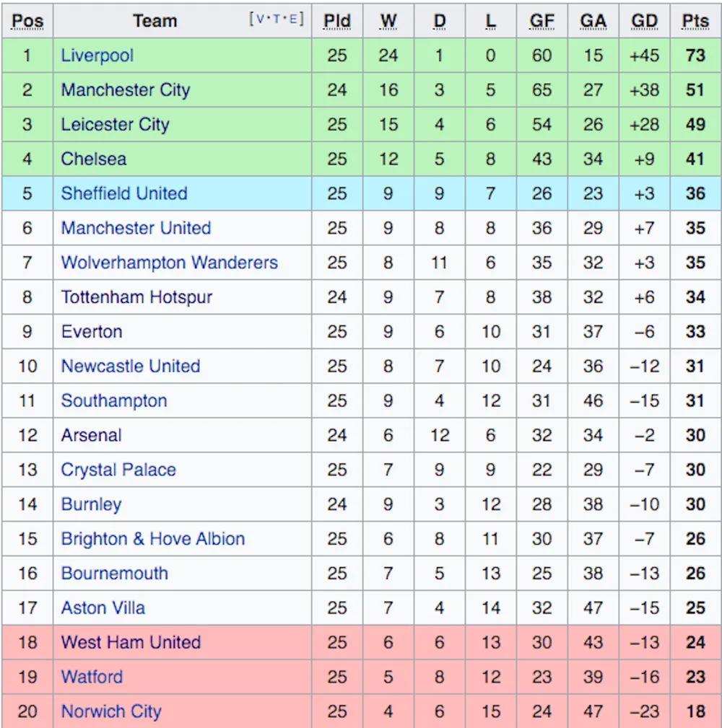Click the Pld column header abbreviation
This screenshot has width=722, height=728.
pos(337,22)
